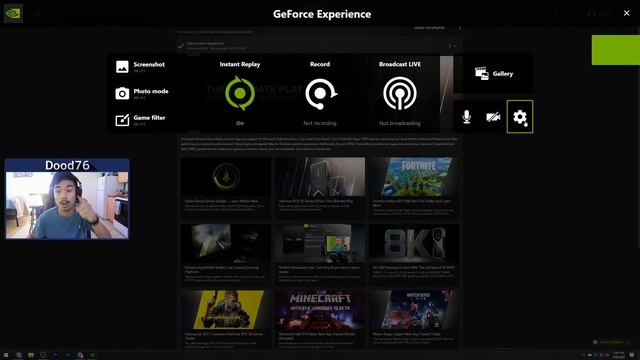Screen dimensions: 640x360
Task: Open the Record menu
Action: (x=320, y=93)
